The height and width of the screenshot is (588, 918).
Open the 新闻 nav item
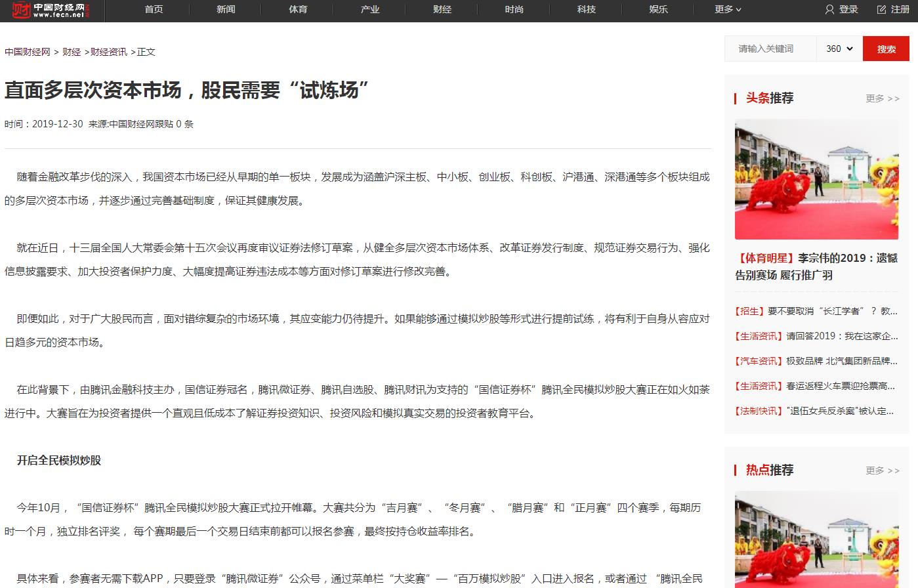pos(226,9)
